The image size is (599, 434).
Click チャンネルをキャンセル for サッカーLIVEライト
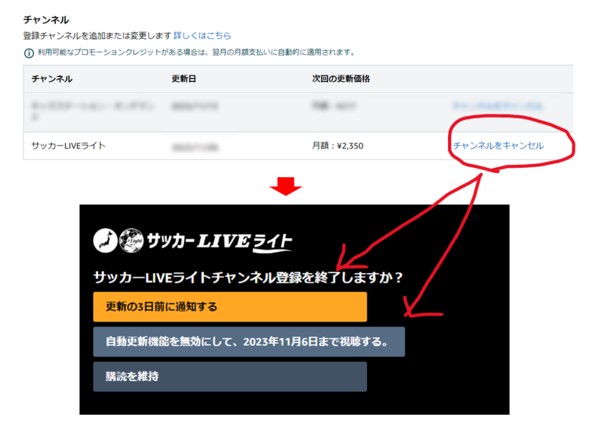pyautogui.click(x=498, y=146)
